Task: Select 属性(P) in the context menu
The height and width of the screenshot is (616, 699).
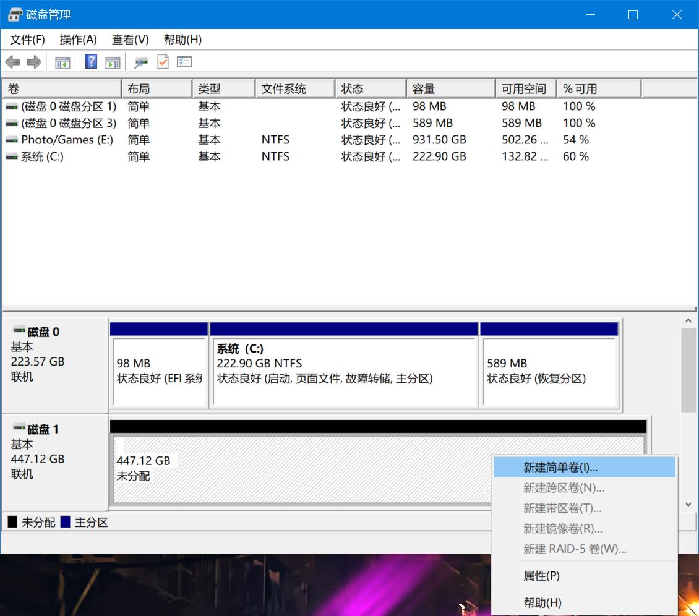Action: tap(541, 575)
